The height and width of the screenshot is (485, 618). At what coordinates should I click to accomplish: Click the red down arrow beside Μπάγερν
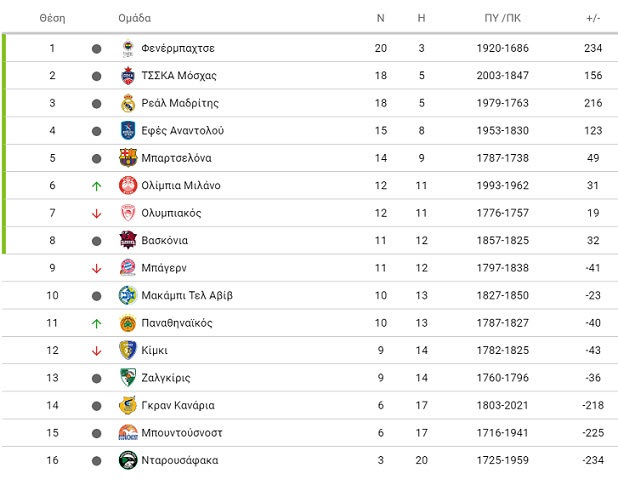[97, 268]
